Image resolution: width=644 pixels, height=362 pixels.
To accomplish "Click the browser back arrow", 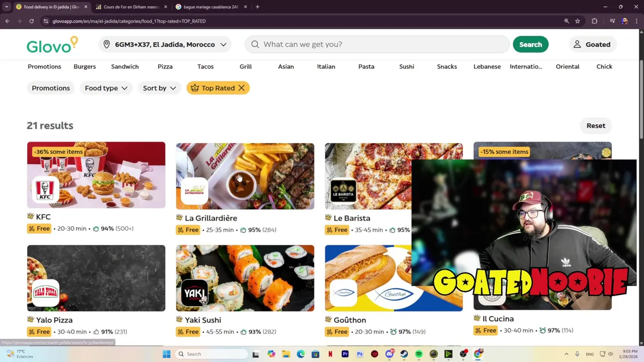I will (7, 21).
